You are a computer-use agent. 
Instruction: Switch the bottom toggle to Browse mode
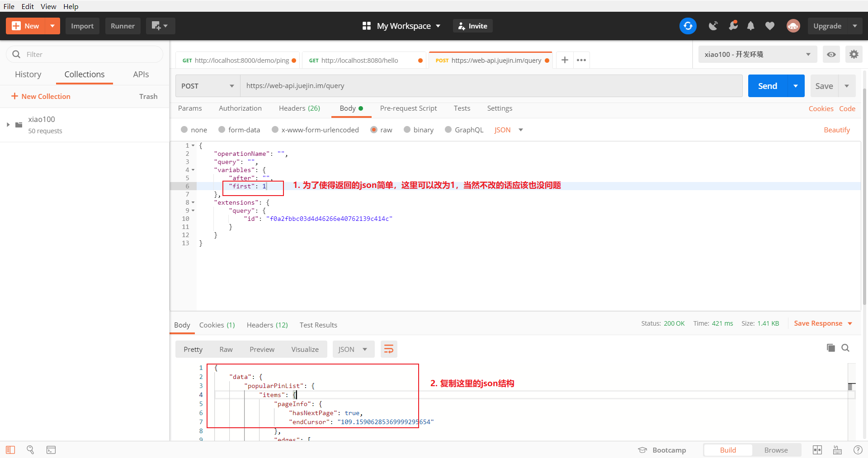(x=776, y=450)
